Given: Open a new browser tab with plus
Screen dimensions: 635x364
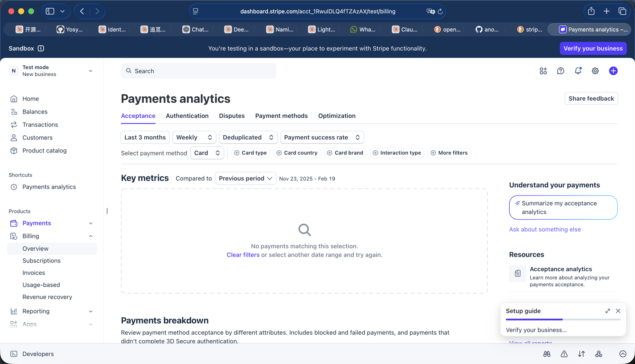Looking at the screenshot, I should [x=606, y=11].
